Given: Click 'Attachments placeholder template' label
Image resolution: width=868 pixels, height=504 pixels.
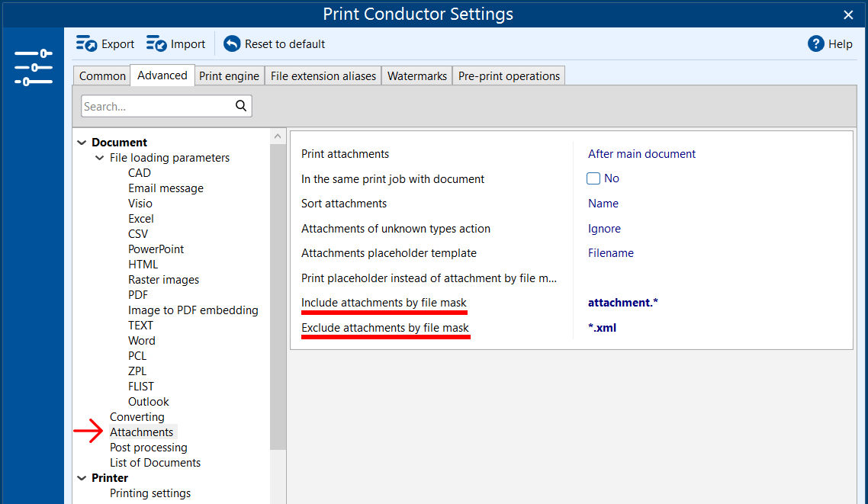Looking at the screenshot, I should pos(388,253).
